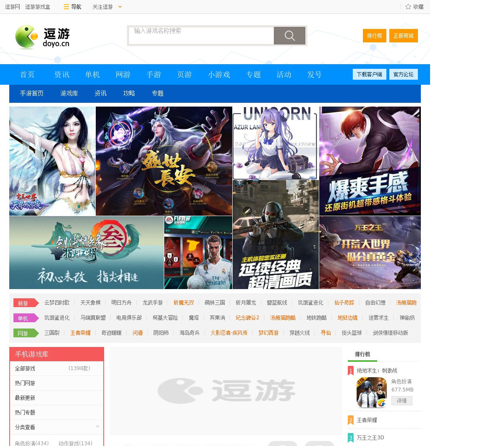Click the star icon next to 收藏
Viewport: 504px width, 446px height.
point(408,7)
